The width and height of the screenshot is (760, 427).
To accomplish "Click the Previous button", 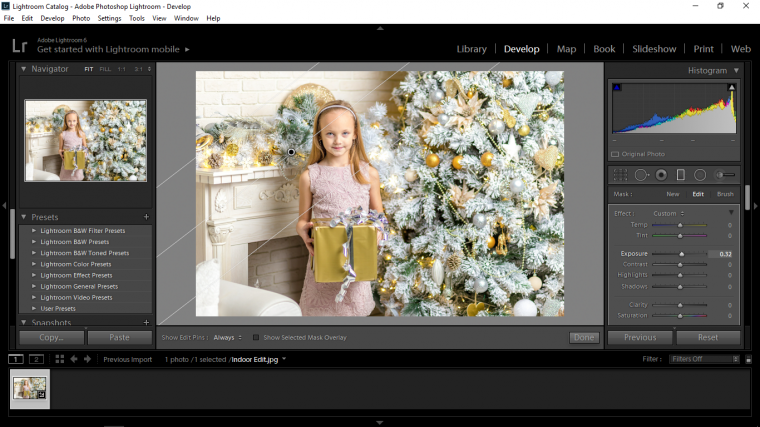I will pyautogui.click(x=640, y=337).
